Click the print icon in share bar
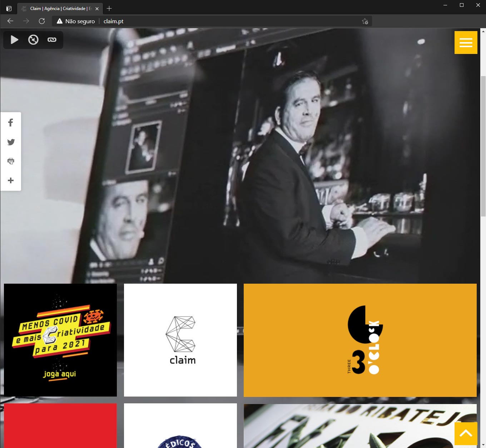 (x=11, y=161)
